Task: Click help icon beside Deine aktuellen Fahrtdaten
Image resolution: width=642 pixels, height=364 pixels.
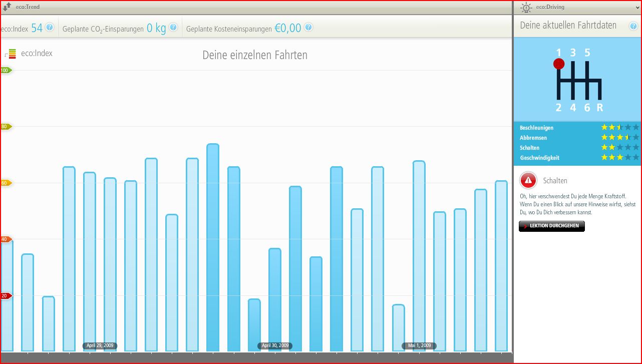Action: [633, 26]
